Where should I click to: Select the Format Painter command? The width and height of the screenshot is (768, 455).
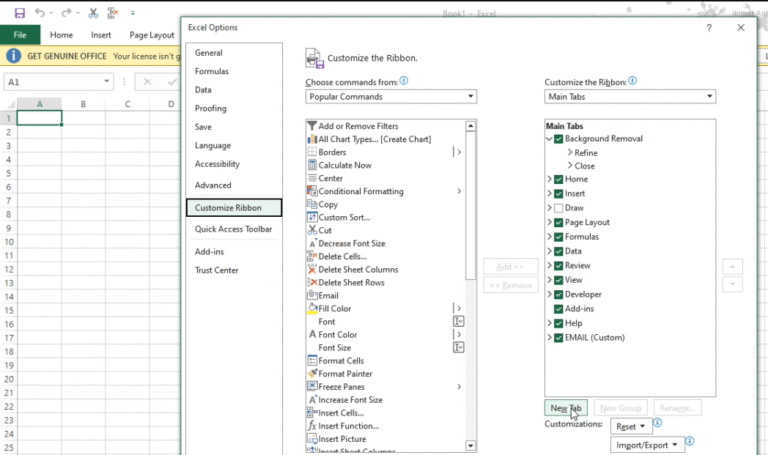[385, 374]
